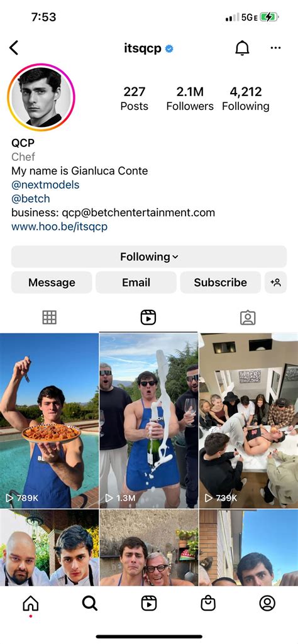The width and height of the screenshot is (298, 644).
Task: Open the @nextmodels mention link
Action: coord(45,185)
